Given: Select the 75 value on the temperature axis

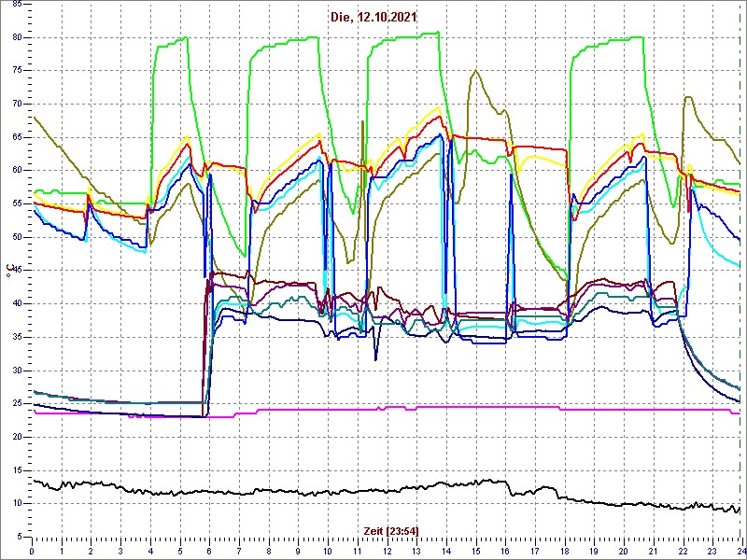Looking at the screenshot, I should click(x=18, y=71).
